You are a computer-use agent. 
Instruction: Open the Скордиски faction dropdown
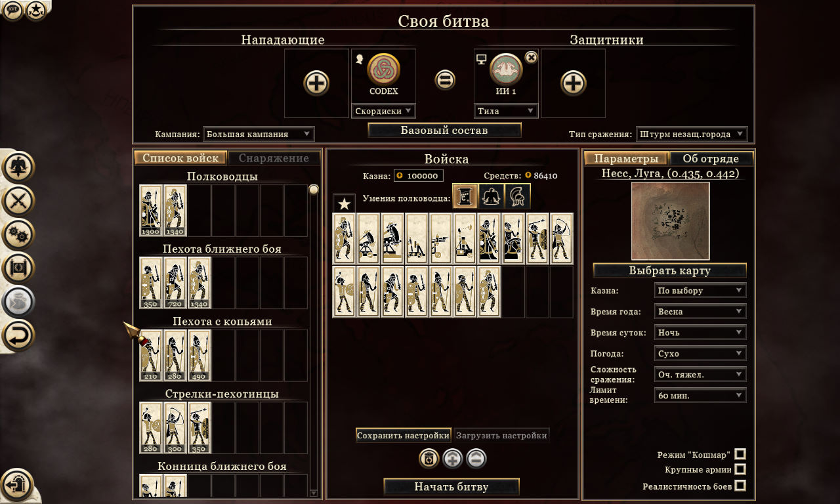coord(384,111)
